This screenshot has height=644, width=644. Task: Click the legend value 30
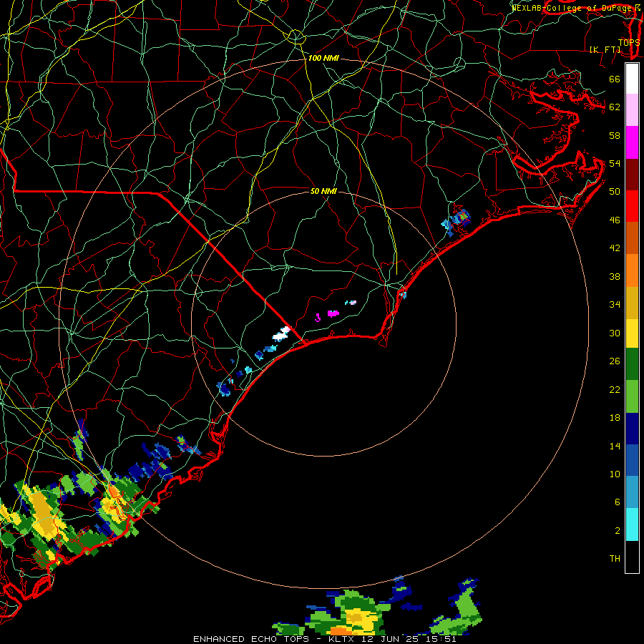(x=615, y=333)
